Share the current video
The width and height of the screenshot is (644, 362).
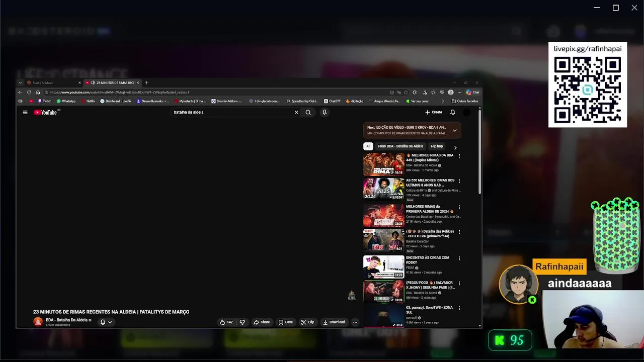pos(262,322)
